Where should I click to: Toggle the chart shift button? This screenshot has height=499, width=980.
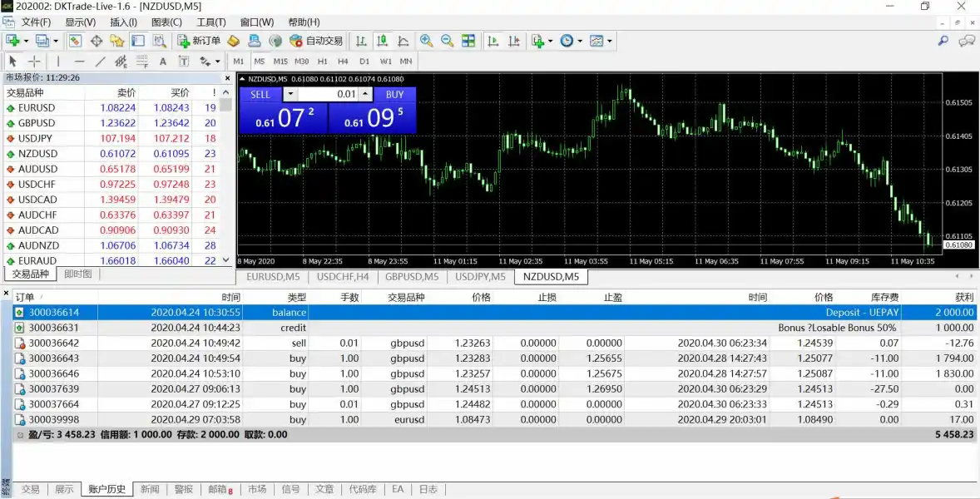click(x=513, y=41)
